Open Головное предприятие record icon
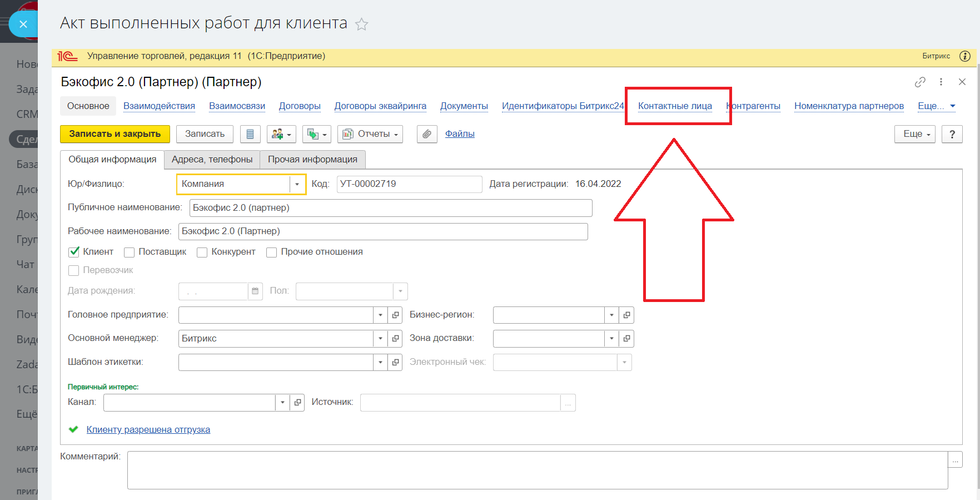This screenshot has height=500, width=980. (x=395, y=315)
